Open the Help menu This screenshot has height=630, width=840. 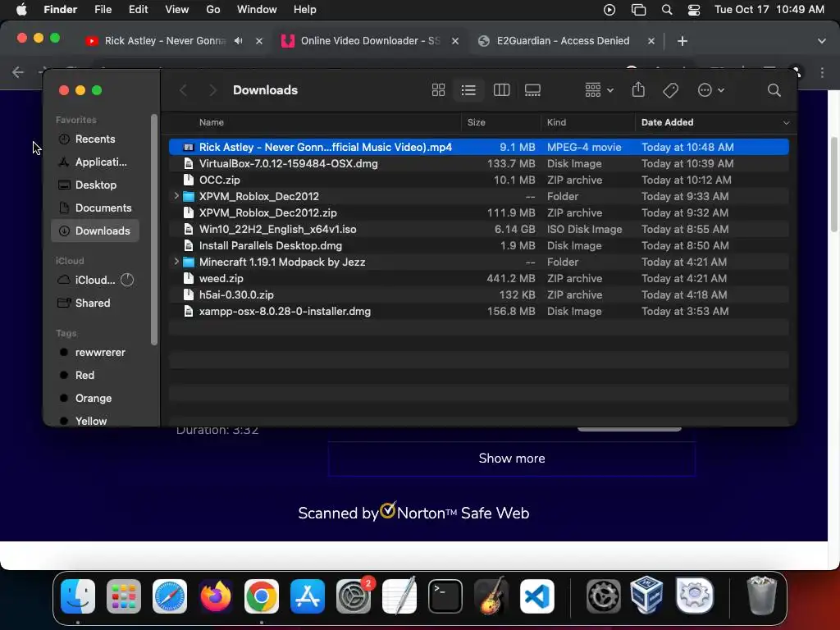(305, 10)
